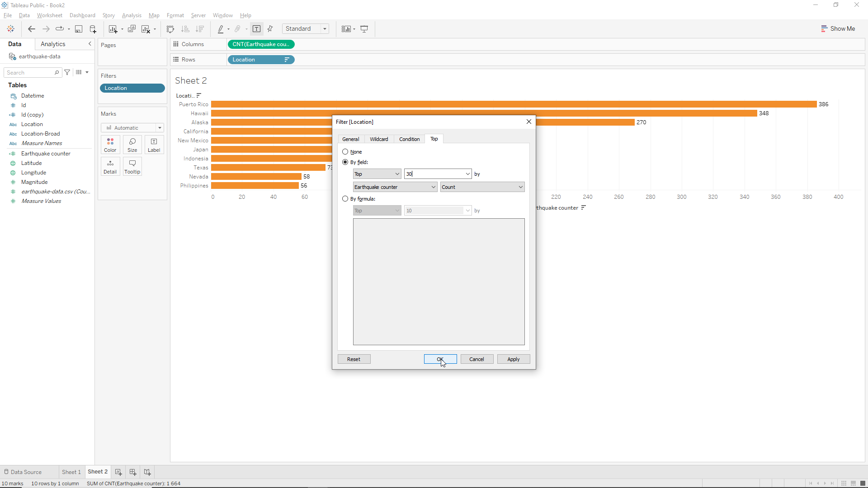Select the By field radio button
This screenshot has height=488, width=868.
345,162
